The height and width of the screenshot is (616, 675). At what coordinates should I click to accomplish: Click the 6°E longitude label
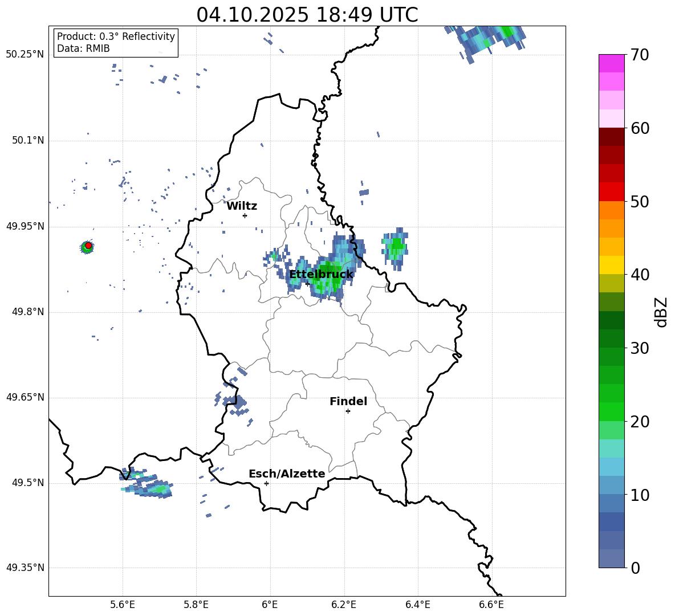tap(270, 605)
